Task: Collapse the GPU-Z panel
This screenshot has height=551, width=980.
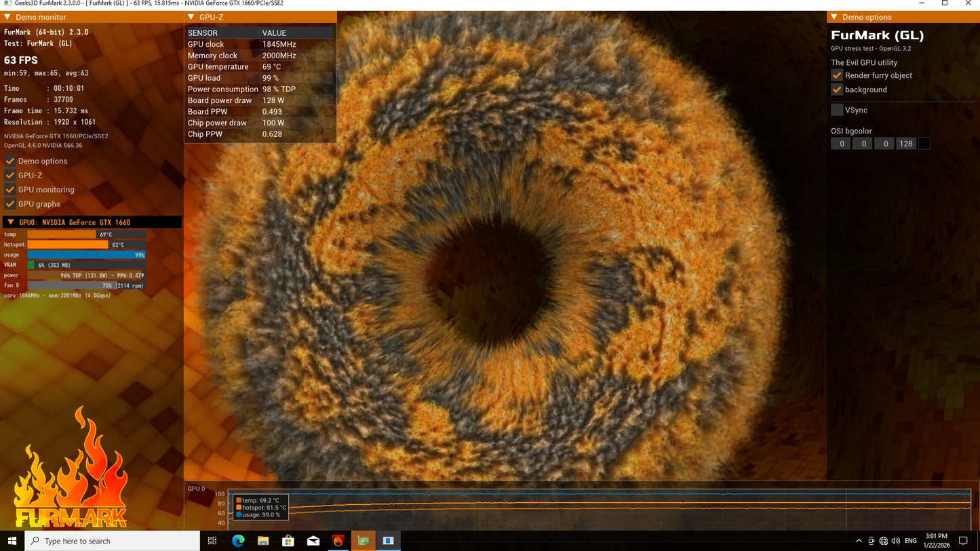Action: pos(192,17)
